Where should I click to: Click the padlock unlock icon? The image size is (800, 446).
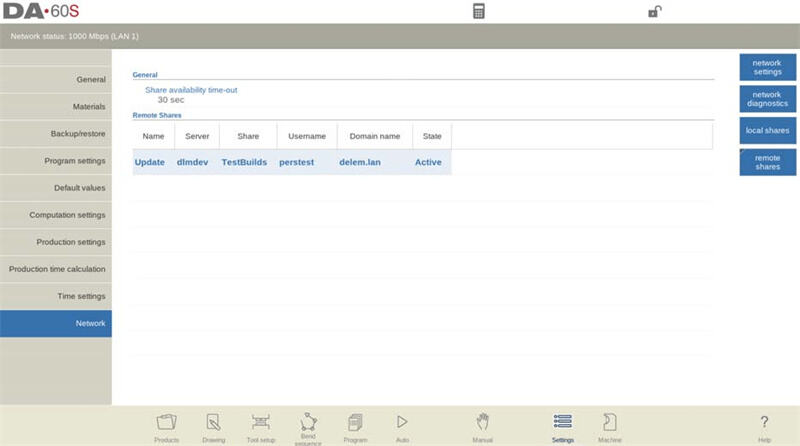[654, 12]
